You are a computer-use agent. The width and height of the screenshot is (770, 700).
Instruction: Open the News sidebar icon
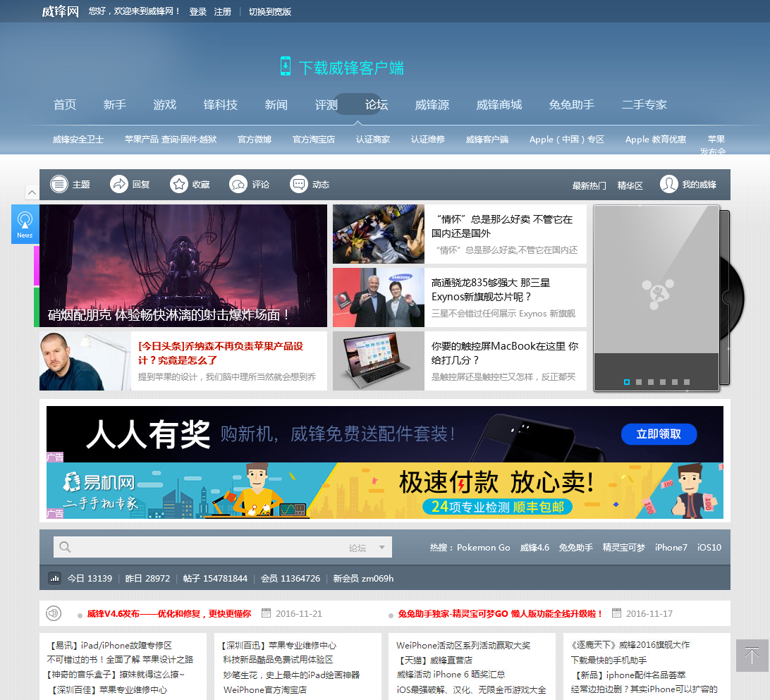click(x=25, y=224)
